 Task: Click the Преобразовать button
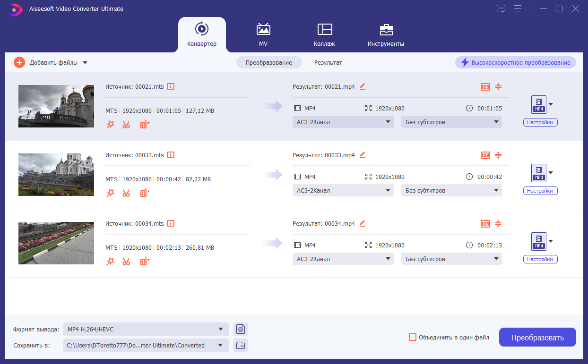(537, 338)
